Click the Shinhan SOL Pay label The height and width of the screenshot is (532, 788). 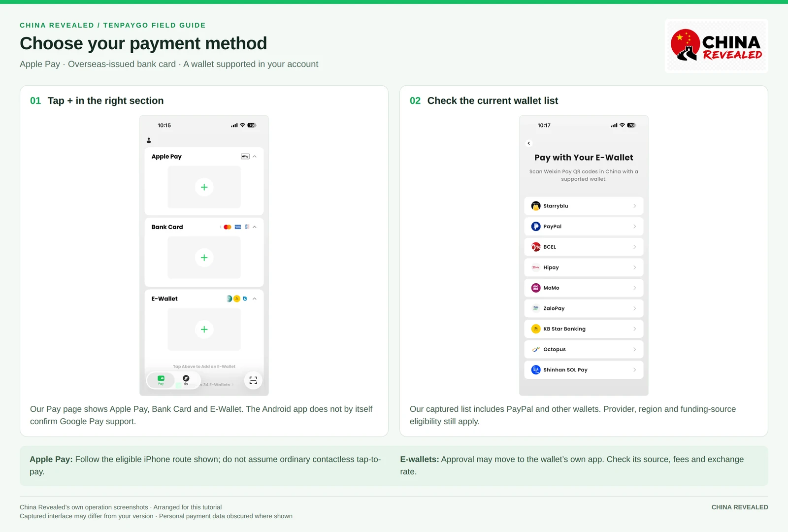[565, 370]
